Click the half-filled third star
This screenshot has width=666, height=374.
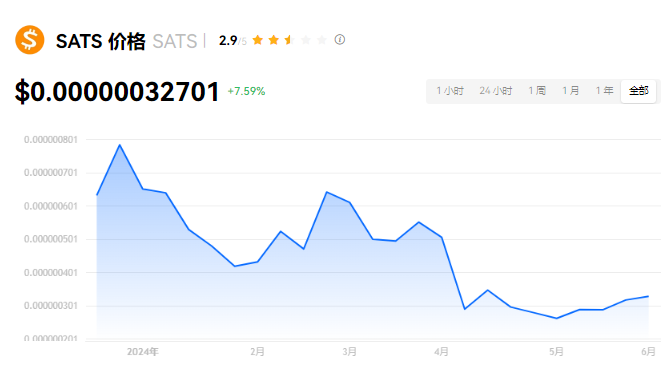tap(290, 40)
